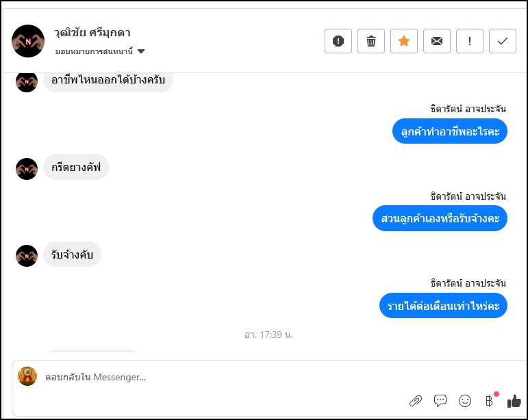
Task: Mark conversation done with checkmark button
Action: [x=503, y=41]
